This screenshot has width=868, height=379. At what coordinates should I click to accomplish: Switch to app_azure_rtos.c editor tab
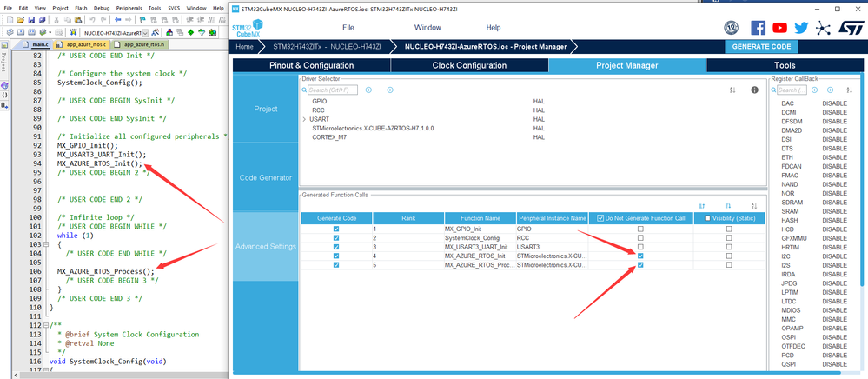coord(84,44)
